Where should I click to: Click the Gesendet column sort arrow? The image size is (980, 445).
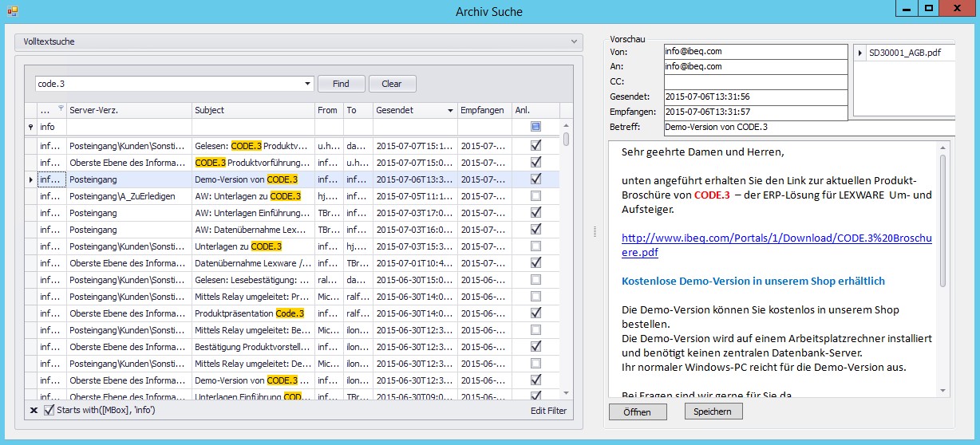450,110
